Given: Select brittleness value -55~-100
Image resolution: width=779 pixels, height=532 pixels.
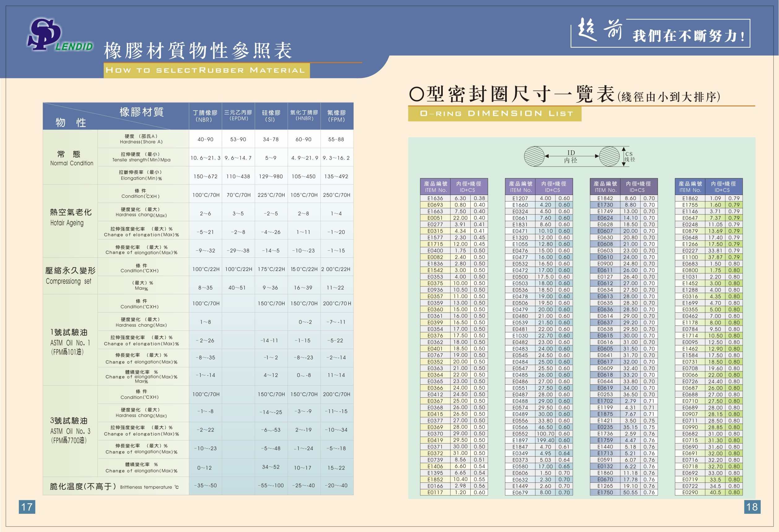Looking at the screenshot, I should [x=271, y=486].
